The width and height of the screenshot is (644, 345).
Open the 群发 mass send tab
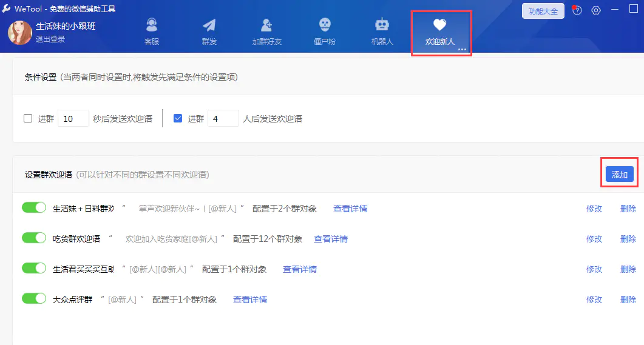[x=209, y=32]
